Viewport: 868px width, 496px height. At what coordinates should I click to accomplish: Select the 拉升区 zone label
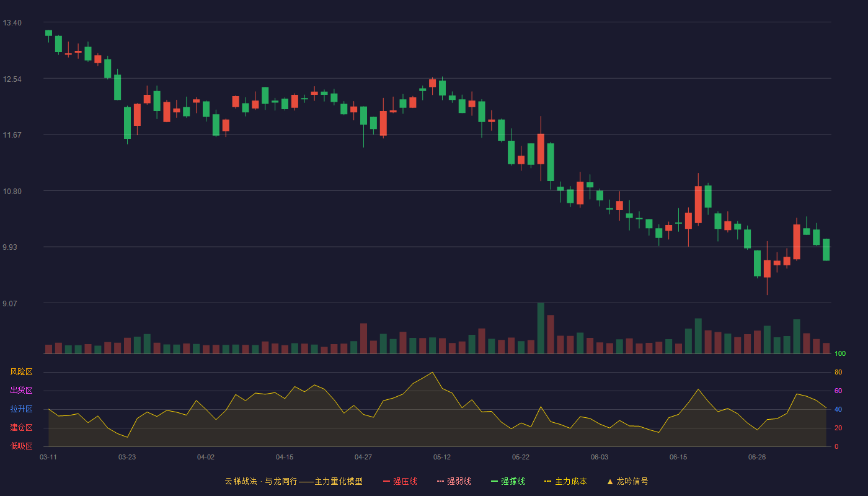21,409
